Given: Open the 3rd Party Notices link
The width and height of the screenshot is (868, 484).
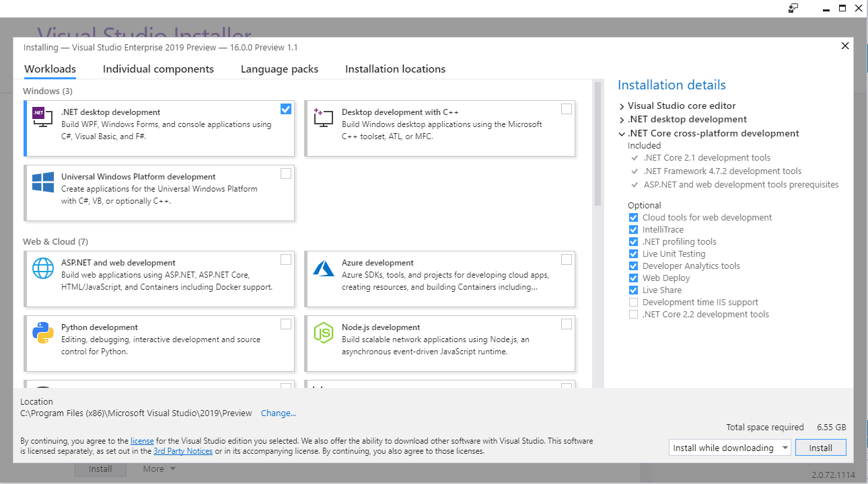Looking at the screenshot, I should 183,451.
